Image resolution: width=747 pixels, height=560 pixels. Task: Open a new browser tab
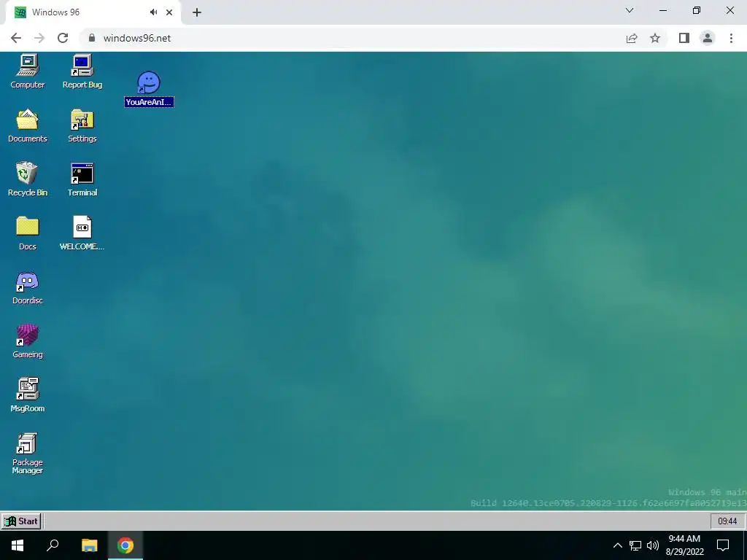[197, 12]
